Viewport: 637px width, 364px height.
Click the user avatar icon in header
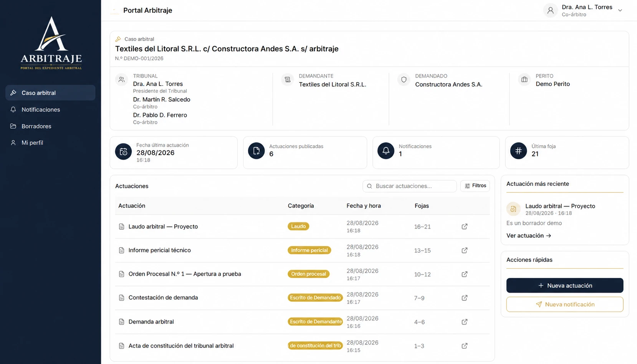550,10
